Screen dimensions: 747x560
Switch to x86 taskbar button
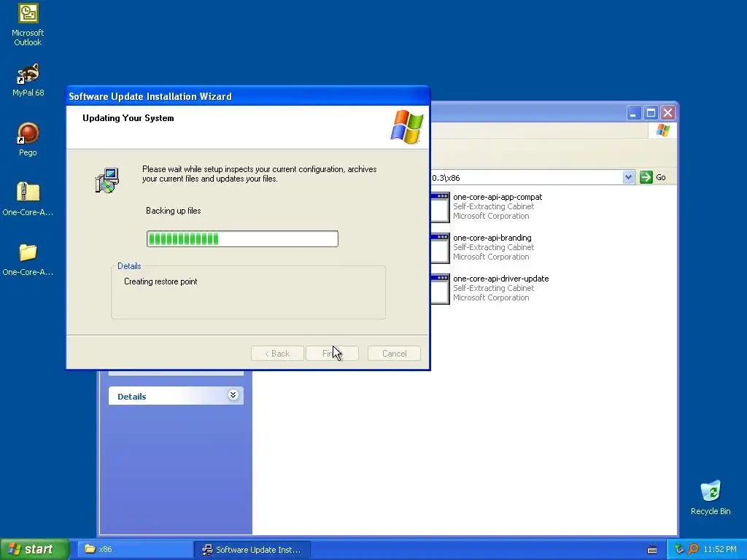click(135, 549)
